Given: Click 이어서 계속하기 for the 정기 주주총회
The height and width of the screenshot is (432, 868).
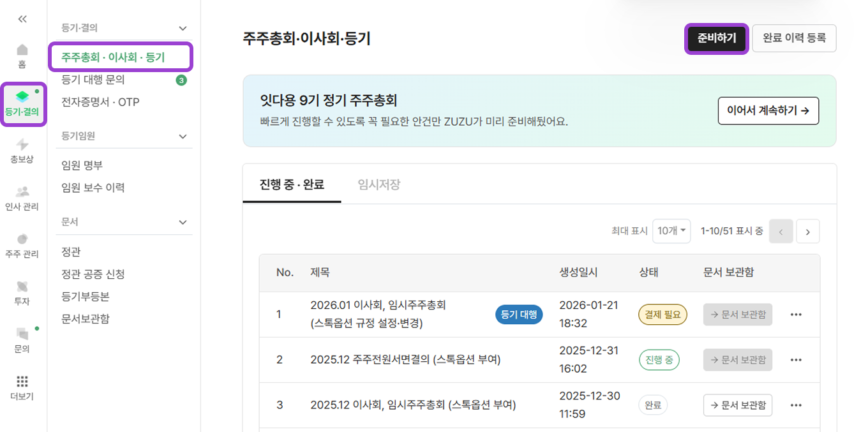Looking at the screenshot, I should pos(768,110).
